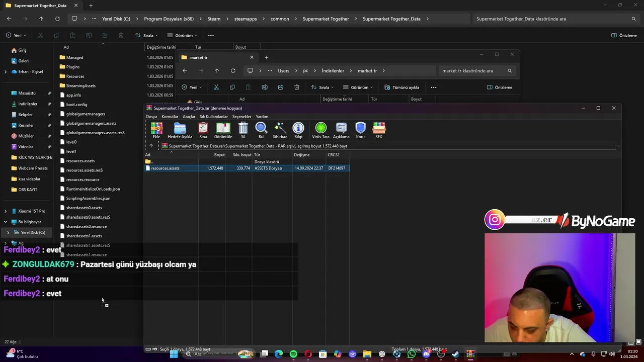Image resolution: width=644 pixels, height=362 pixels.
Task: Click the Virüs Tara scan icon
Action: (320, 130)
